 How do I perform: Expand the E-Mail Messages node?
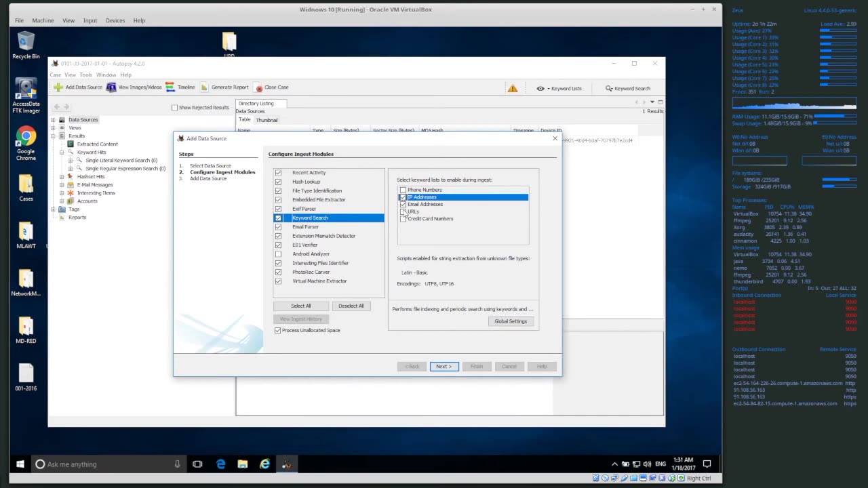[62, 185]
